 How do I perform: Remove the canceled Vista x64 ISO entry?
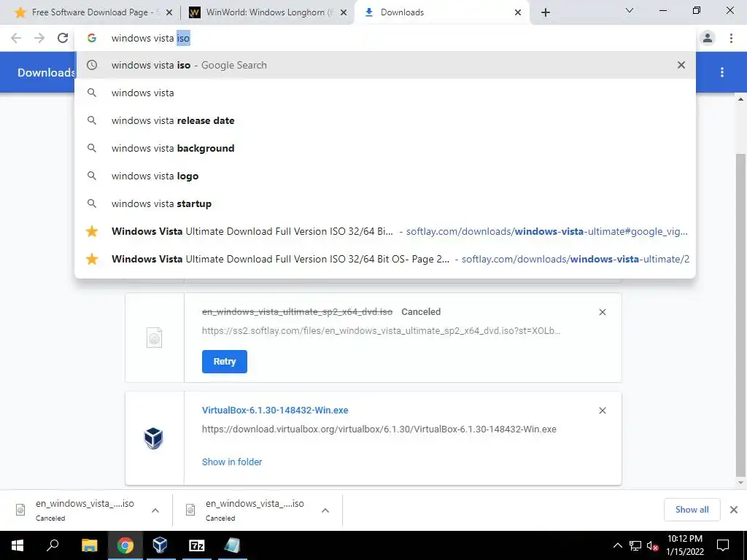pos(602,312)
